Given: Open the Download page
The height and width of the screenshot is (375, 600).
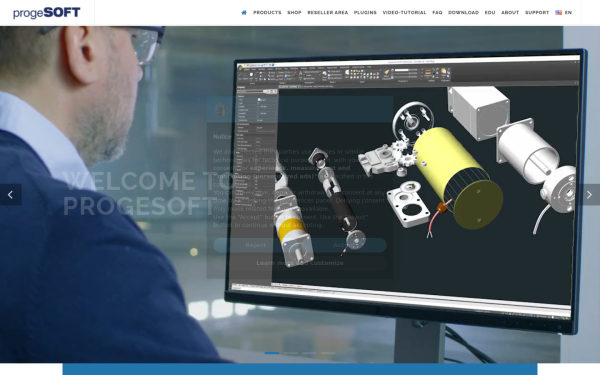Looking at the screenshot, I should (463, 13).
